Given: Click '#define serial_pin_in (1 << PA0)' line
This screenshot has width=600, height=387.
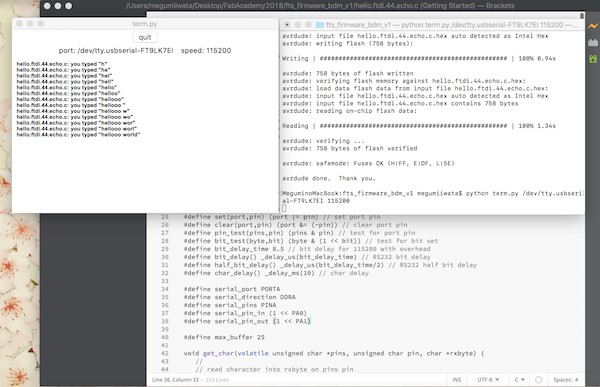Looking at the screenshot, I should (245, 314).
